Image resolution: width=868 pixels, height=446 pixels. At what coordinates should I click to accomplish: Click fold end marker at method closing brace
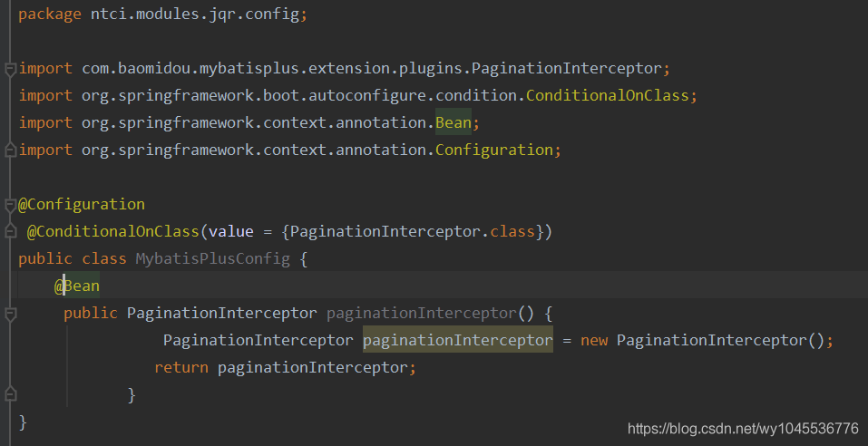pos(10,394)
